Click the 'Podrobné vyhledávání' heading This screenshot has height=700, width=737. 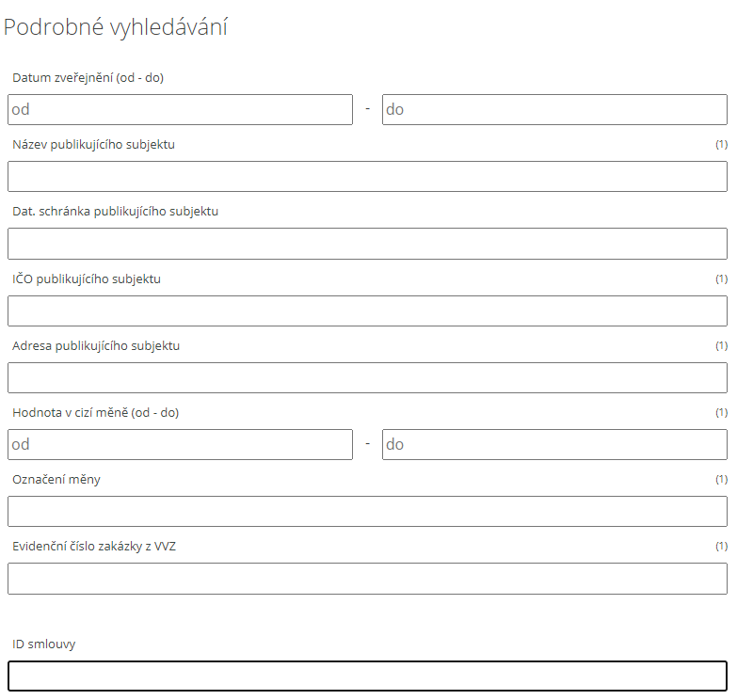pos(116,27)
